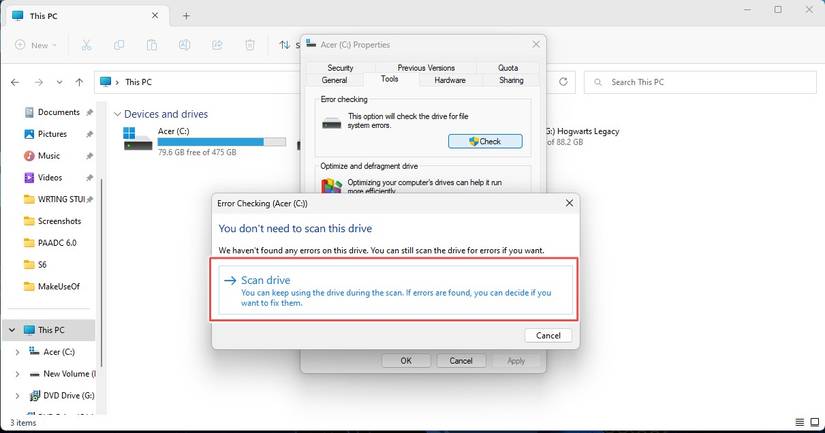Click the Cut toolbar icon
This screenshot has height=433, width=825.
pyautogui.click(x=87, y=45)
